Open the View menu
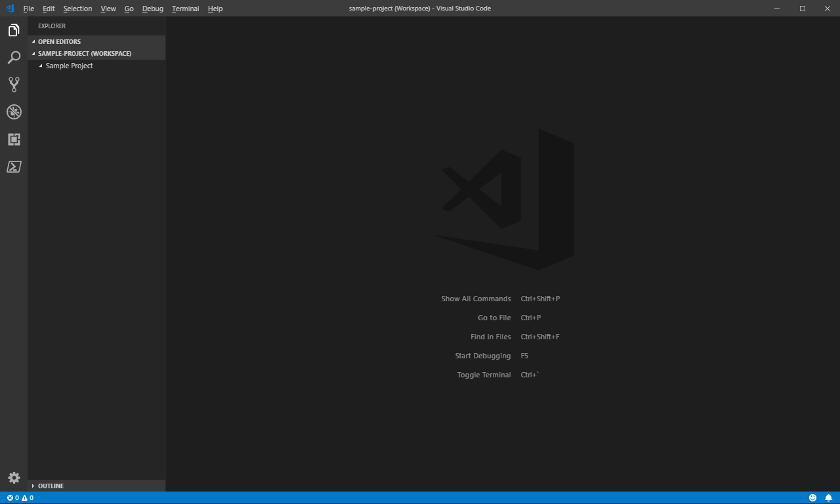The width and height of the screenshot is (840, 504). click(x=108, y=9)
